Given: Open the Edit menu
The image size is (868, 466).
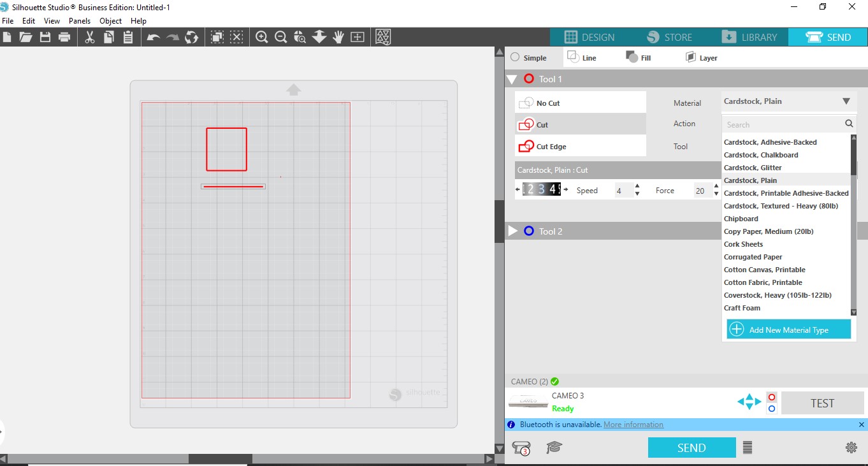Looking at the screenshot, I should coord(29,21).
